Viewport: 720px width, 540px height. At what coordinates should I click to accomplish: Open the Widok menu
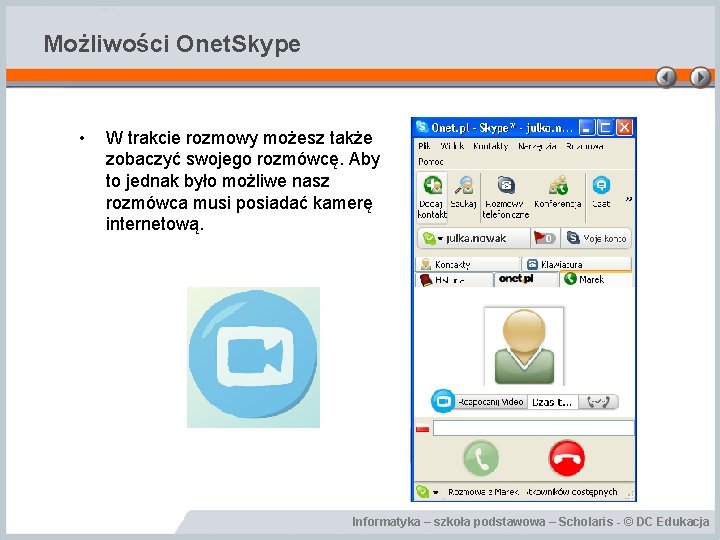pyautogui.click(x=452, y=146)
